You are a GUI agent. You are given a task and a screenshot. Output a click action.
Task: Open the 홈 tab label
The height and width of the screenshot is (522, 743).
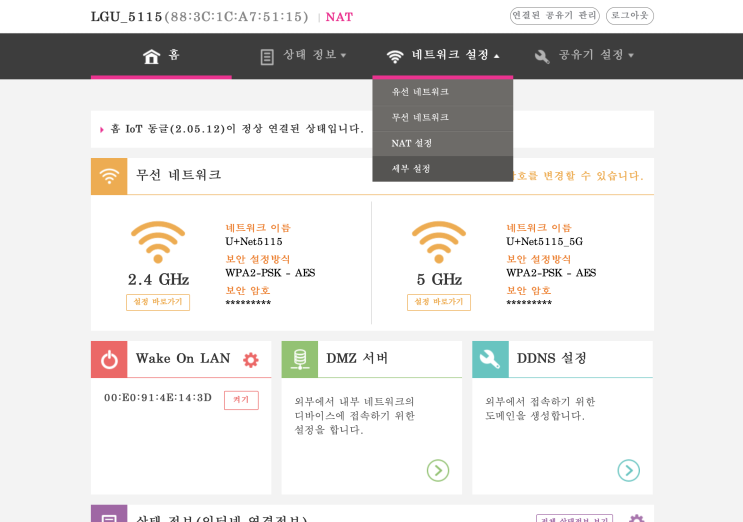click(x=174, y=55)
